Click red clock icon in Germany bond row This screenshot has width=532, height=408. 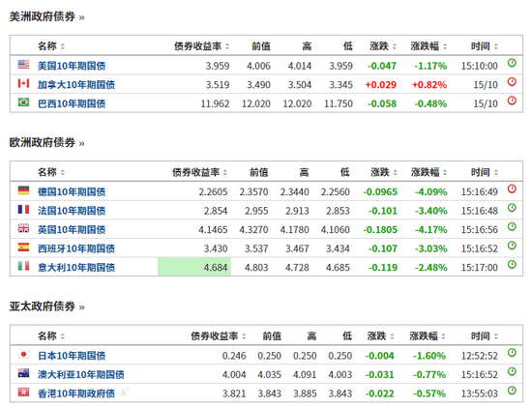point(512,189)
